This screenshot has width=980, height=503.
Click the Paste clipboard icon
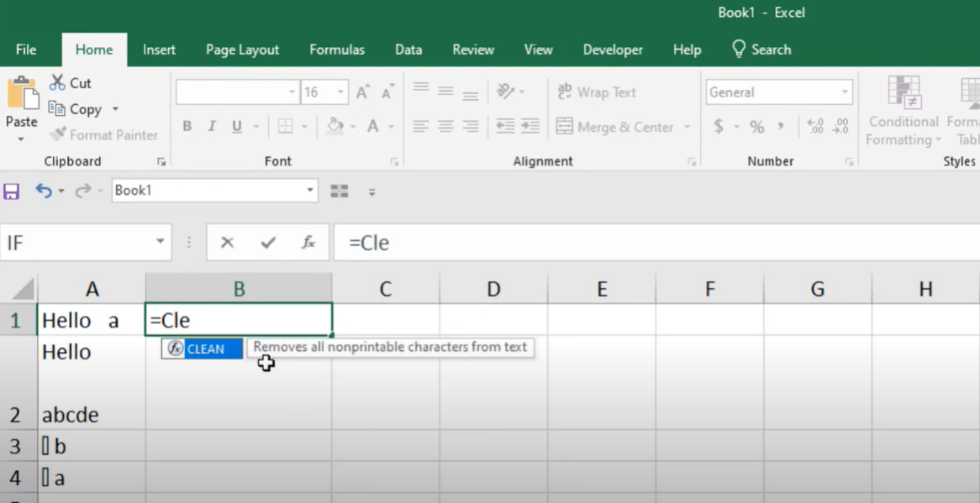[22, 94]
